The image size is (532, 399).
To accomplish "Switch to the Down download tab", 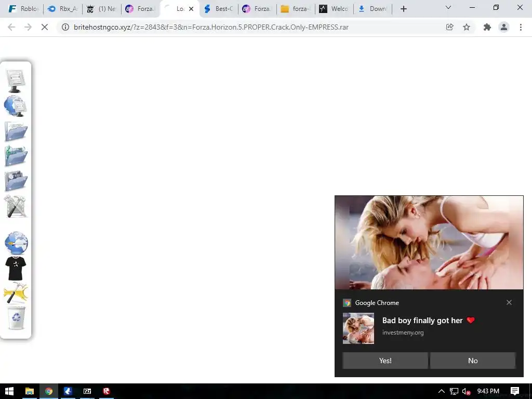I will [373, 9].
